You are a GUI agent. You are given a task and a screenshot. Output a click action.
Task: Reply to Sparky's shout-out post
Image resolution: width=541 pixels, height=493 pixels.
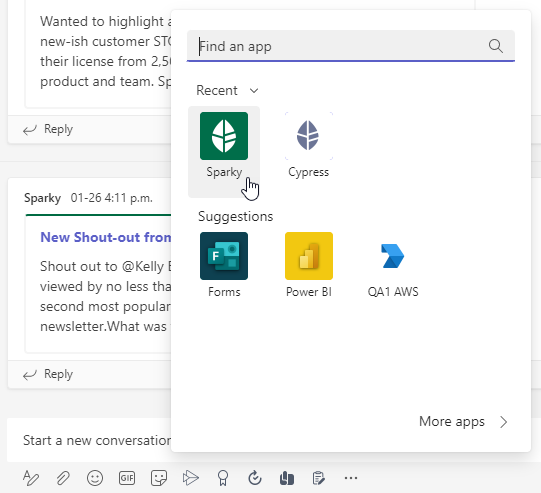point(48,374)
